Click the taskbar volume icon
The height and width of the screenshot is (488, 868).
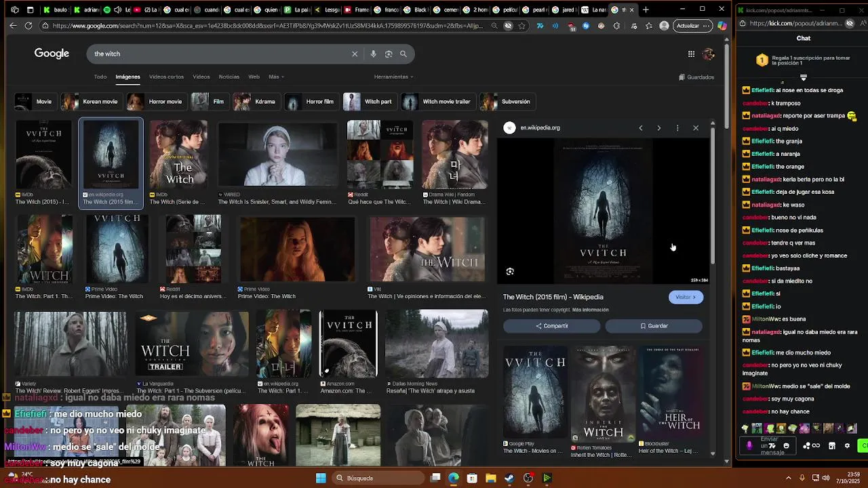pos(826,478)
